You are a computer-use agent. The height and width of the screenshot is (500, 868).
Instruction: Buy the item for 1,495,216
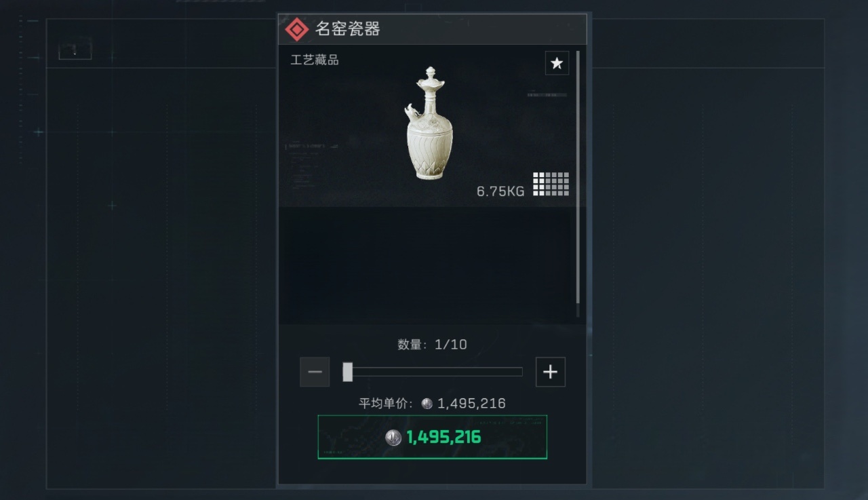pos(433,437)
